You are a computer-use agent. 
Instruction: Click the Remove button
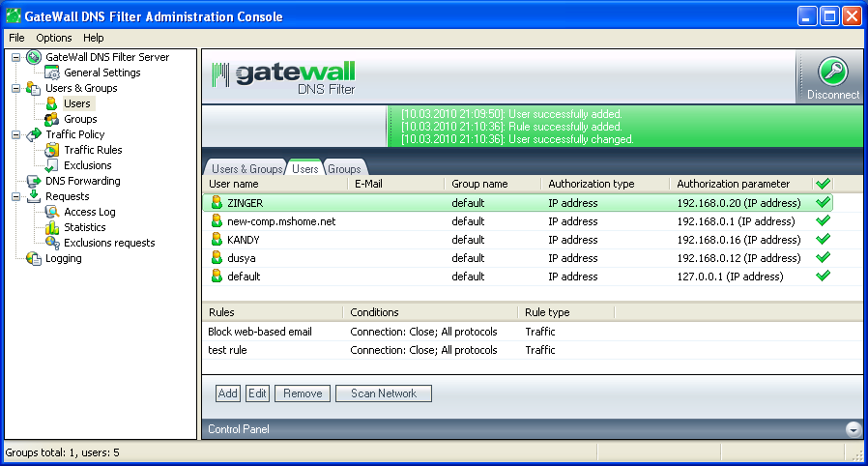(x=303, y=393)
